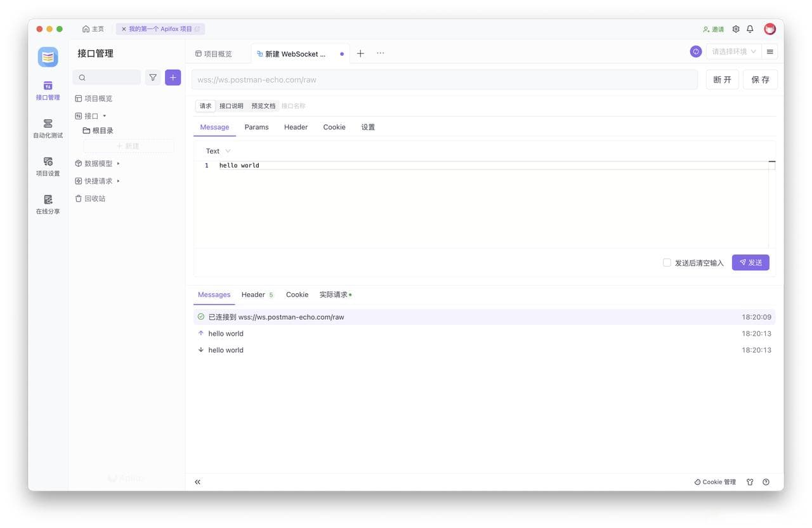Open 接口管理 in the left sidebar
Image resolution: width=812 pixels, height=528 pixels.
[x=48, y=91]
